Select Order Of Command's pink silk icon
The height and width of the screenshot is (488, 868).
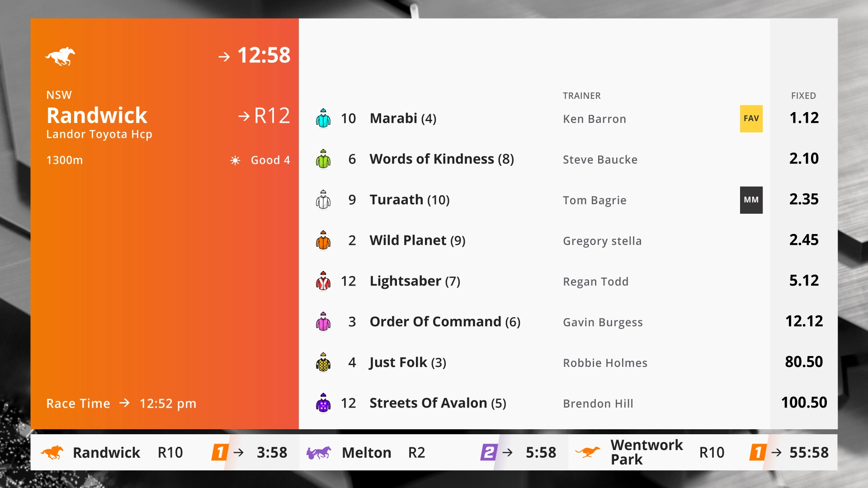[323, 322]
